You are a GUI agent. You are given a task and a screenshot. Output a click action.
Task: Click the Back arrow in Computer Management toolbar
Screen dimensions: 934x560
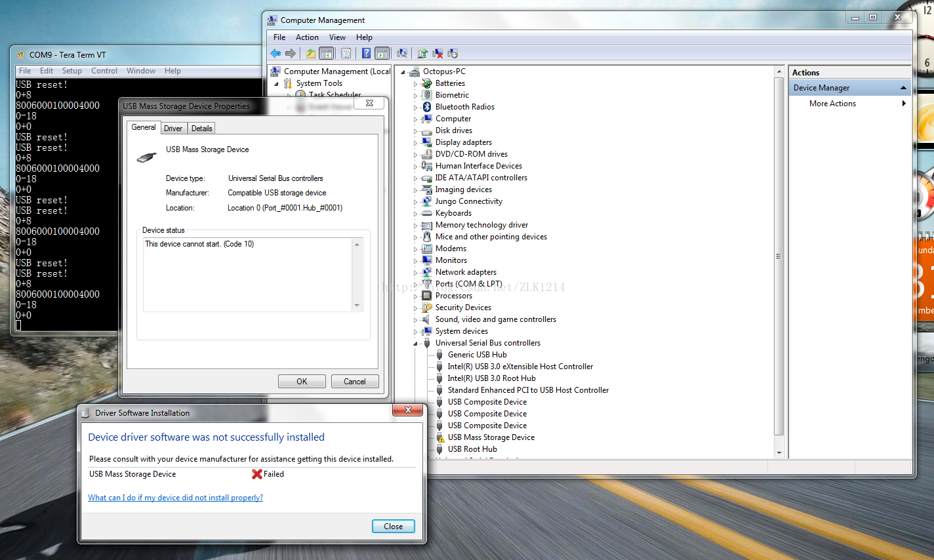coord(275,53)
